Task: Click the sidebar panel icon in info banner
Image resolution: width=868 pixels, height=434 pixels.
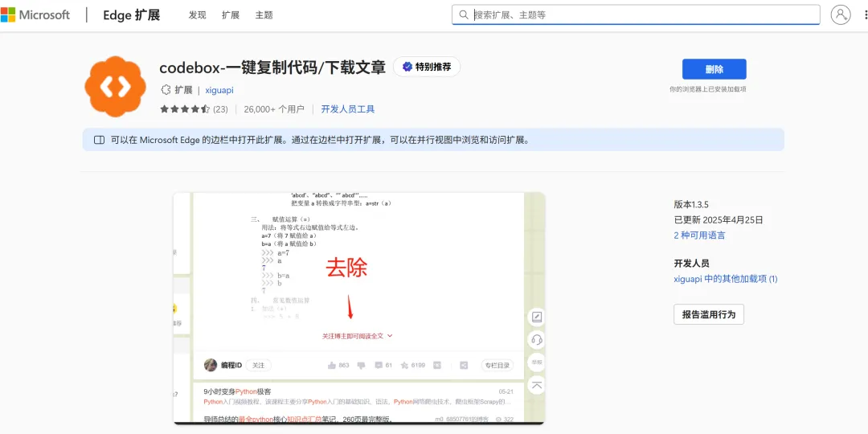Action: pos(99,140)
